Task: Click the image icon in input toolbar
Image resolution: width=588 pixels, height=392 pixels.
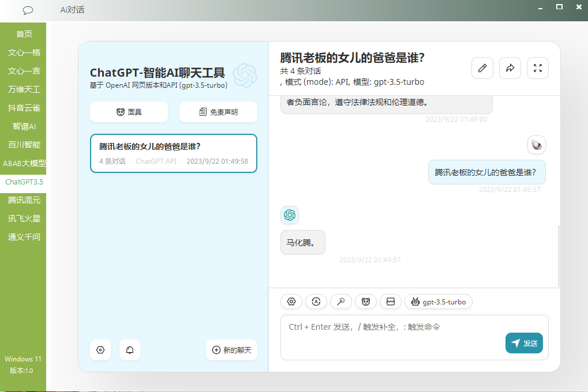Action: [x=391, y=301]
